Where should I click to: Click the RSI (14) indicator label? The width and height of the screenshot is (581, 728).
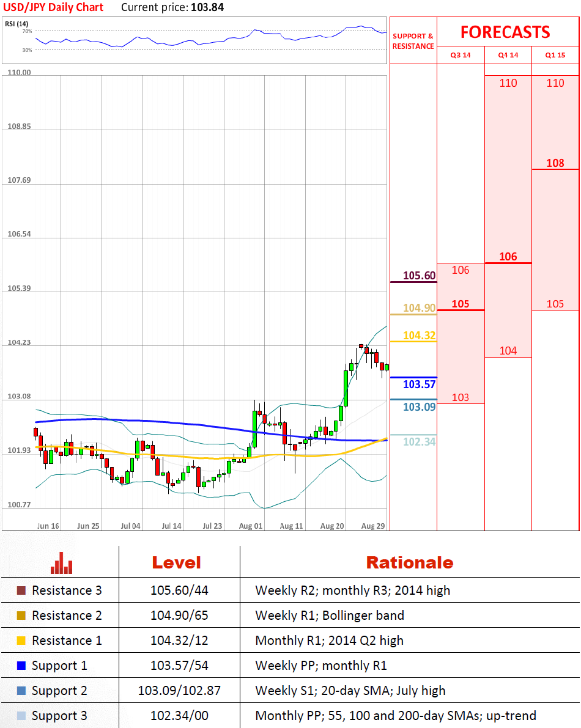point(17,24)
